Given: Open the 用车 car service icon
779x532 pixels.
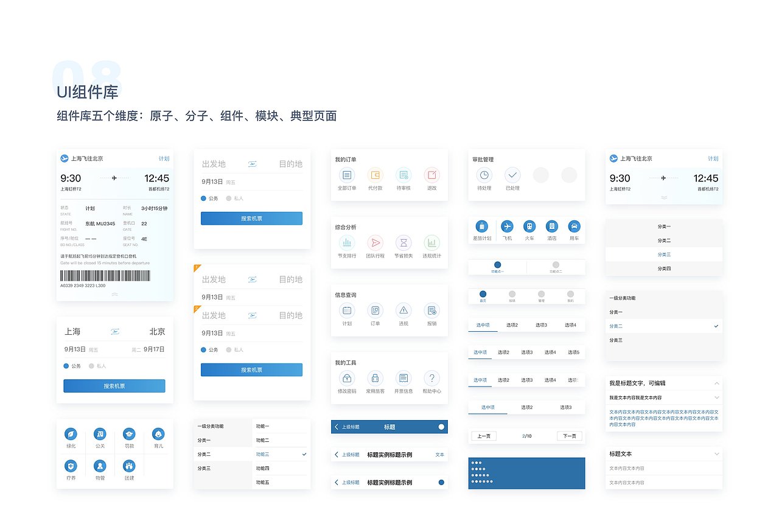Looking at the screenshot, I should point(573,226).
